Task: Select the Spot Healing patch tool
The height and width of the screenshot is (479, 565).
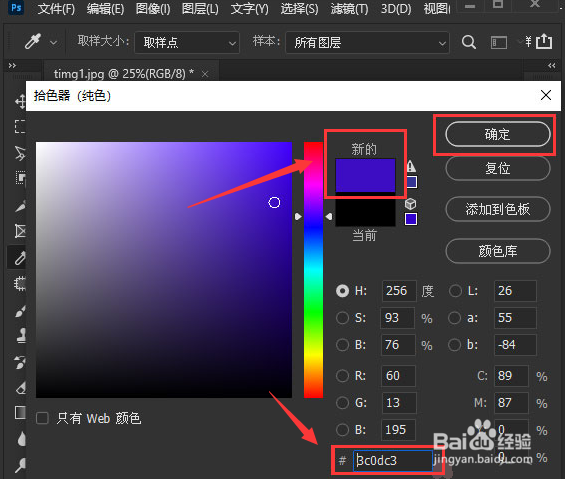Action: coord(20,284)
